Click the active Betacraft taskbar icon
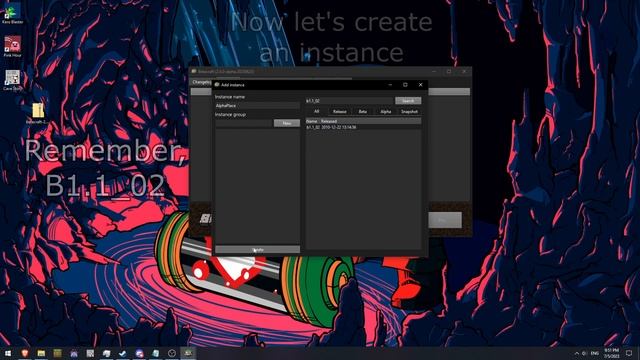The image size is (640, 360). click(x=188, y=353)
